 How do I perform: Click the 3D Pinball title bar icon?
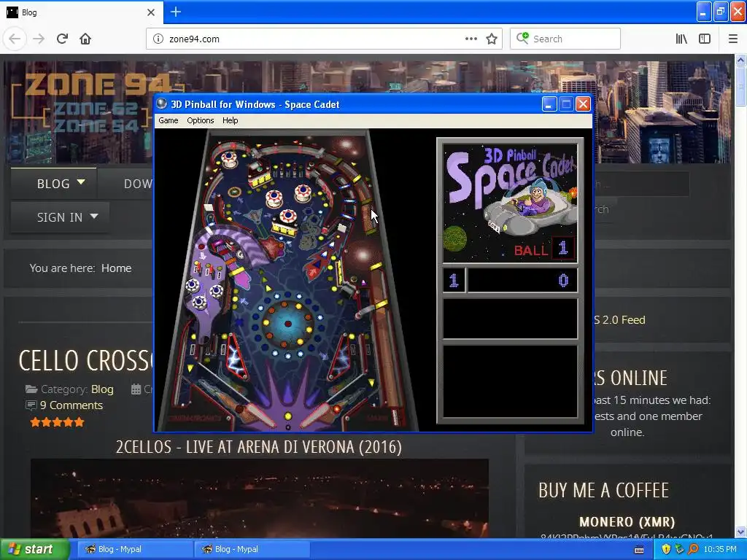[x=162, y=104]
